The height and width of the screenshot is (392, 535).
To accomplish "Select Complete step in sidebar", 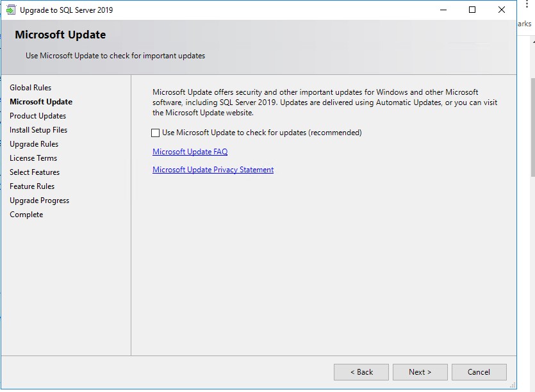I will coord(26,215).
